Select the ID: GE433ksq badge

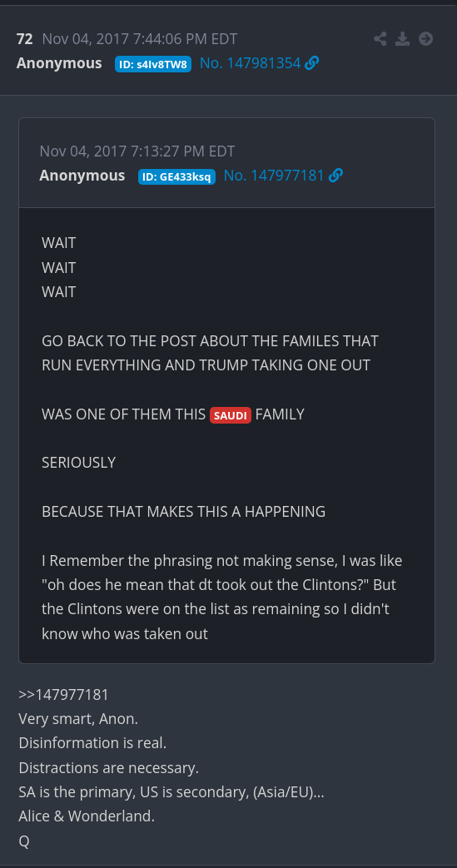[x=176, y=176]
